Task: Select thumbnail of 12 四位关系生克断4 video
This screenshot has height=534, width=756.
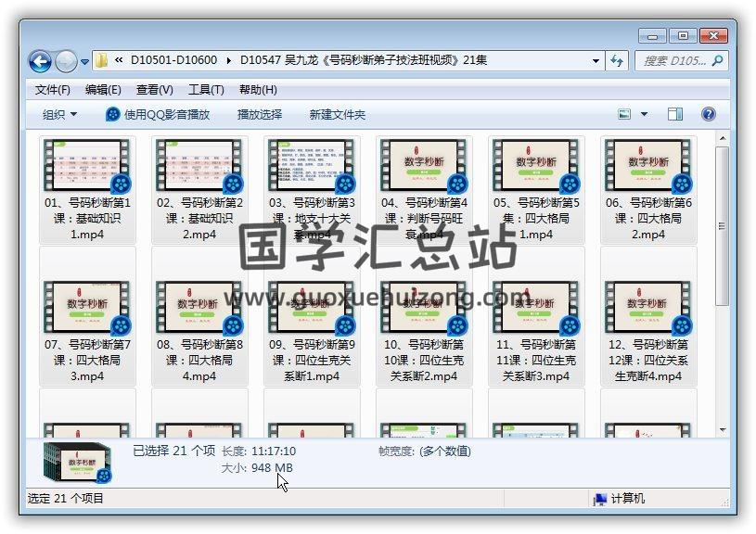Action: (648, 307)
